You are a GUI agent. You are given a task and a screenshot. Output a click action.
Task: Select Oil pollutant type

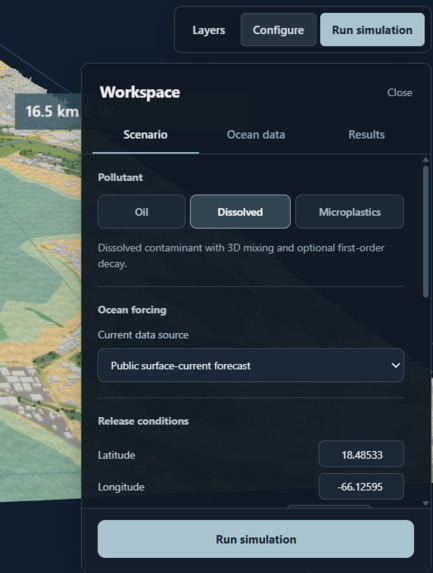tap(141, 212)
